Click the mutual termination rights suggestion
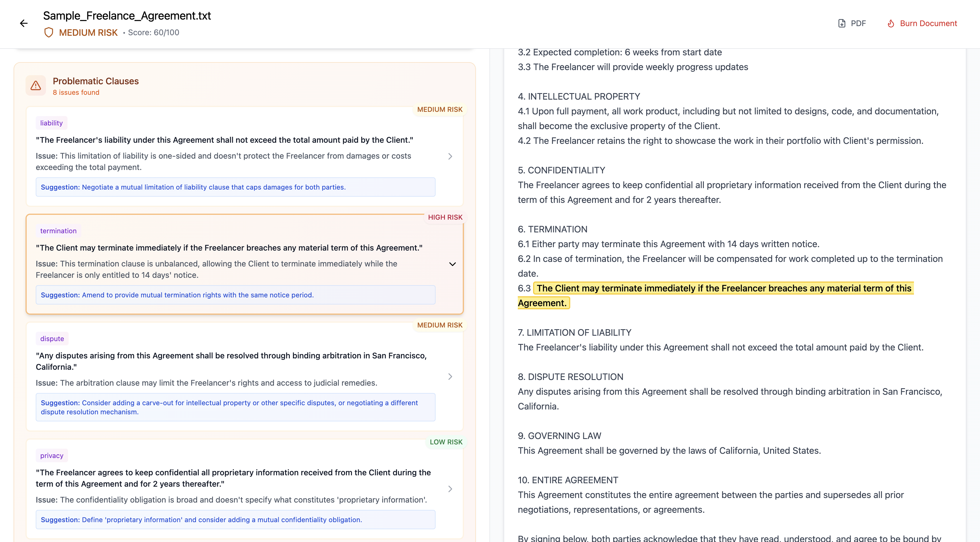980x542 pixels. coord(235,295)
